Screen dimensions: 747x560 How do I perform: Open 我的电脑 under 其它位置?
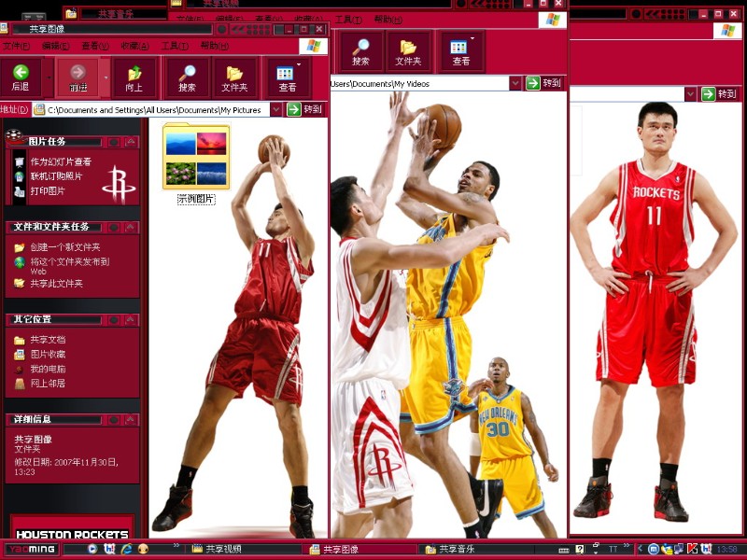point(48,369)
